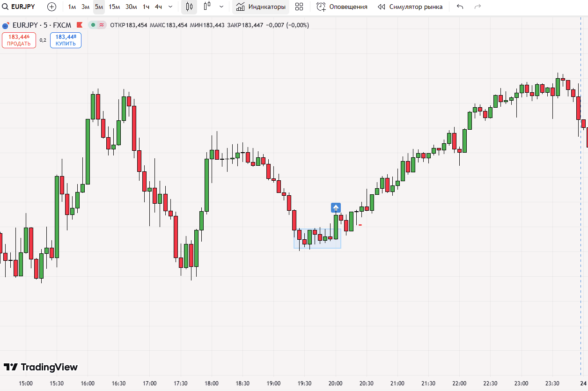Open the EURJPY symbol search
The width and height of the screenshot is (588, 391).
20,7
